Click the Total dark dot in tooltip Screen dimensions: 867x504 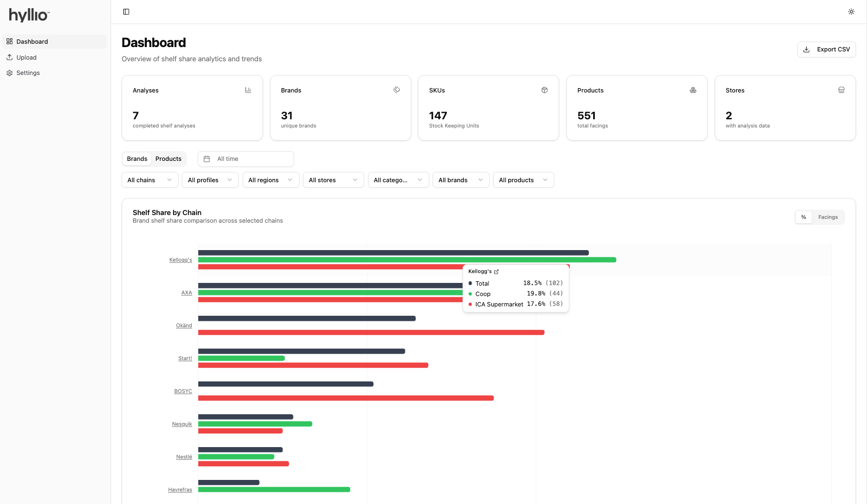click(x=470, y=283)
